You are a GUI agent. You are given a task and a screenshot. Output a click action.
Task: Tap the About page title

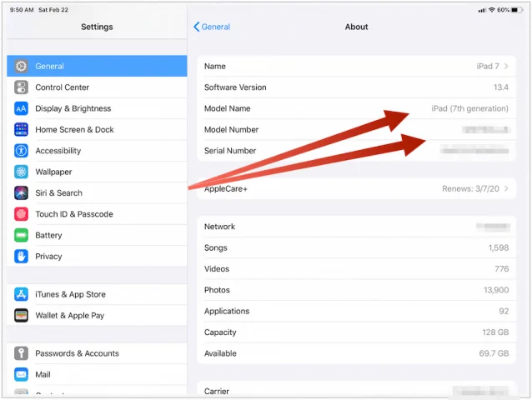pos(356,27)
